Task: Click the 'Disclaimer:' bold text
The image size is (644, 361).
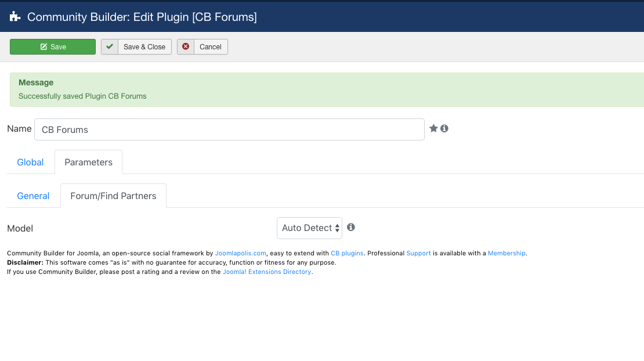Action: click(25, 262)
